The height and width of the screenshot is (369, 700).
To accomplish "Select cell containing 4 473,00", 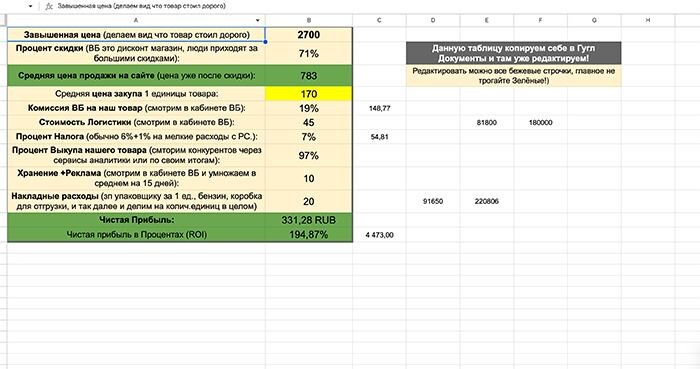I will tap(379, 235).
